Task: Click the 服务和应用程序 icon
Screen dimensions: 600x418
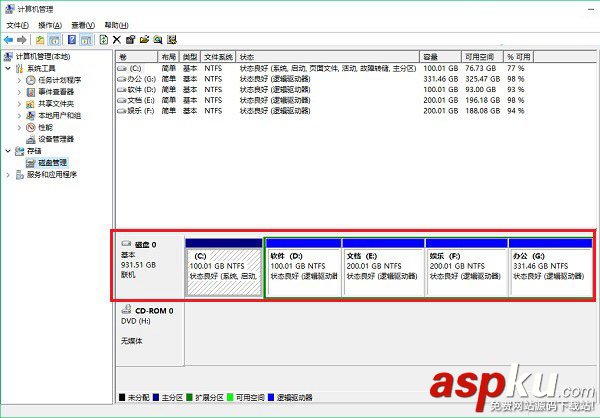Action: 20,175
